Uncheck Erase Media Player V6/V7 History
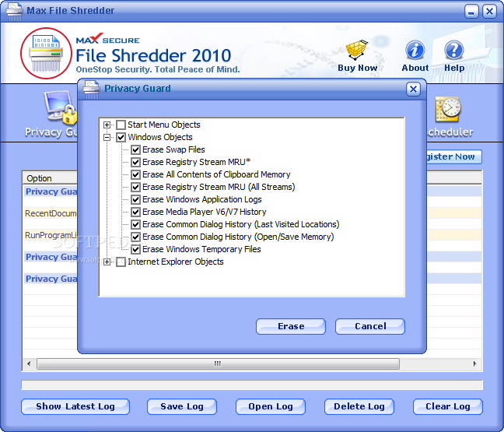 coord(135,212)
